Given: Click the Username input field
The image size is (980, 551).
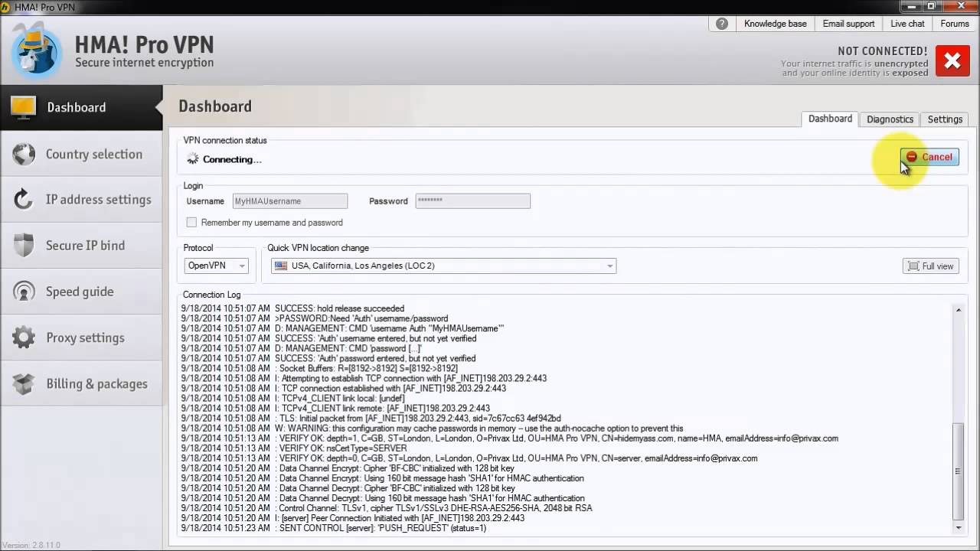Looking at the screenshot, I should (289, 201).
